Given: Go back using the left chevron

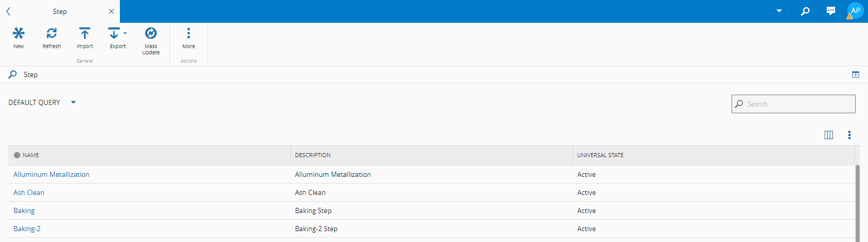Looking at the screenshot, I should tap(8, 11).
